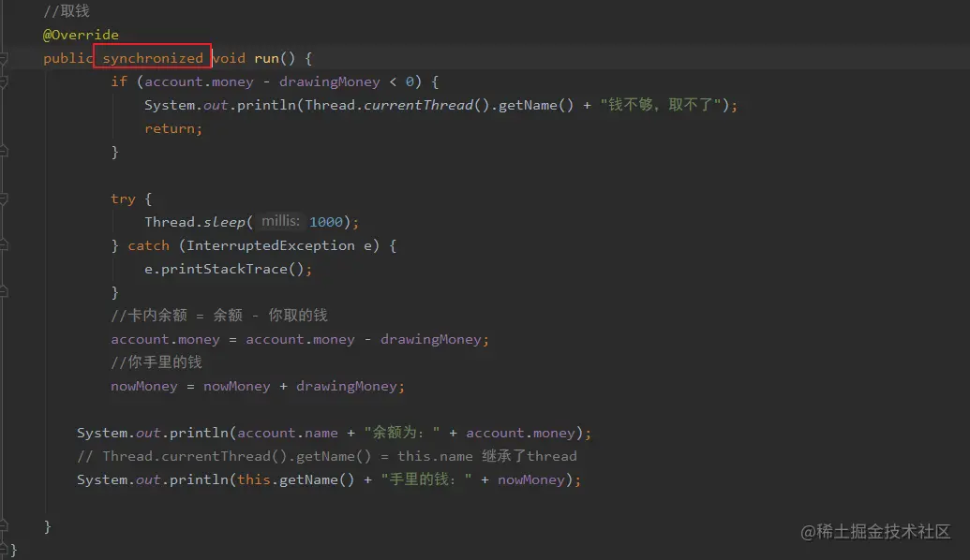Click the 0 literal in if condition
Viewport: 970px width, 560px height.
(410, 81)
